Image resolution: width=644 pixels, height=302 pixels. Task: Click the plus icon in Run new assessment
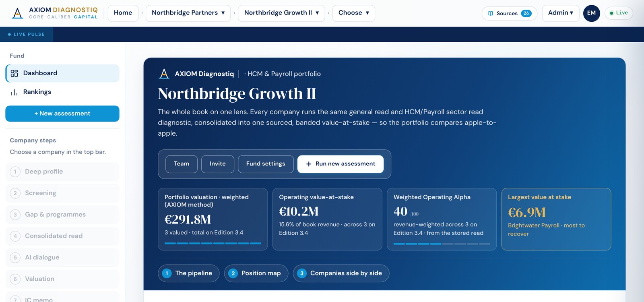click(309, 164)
